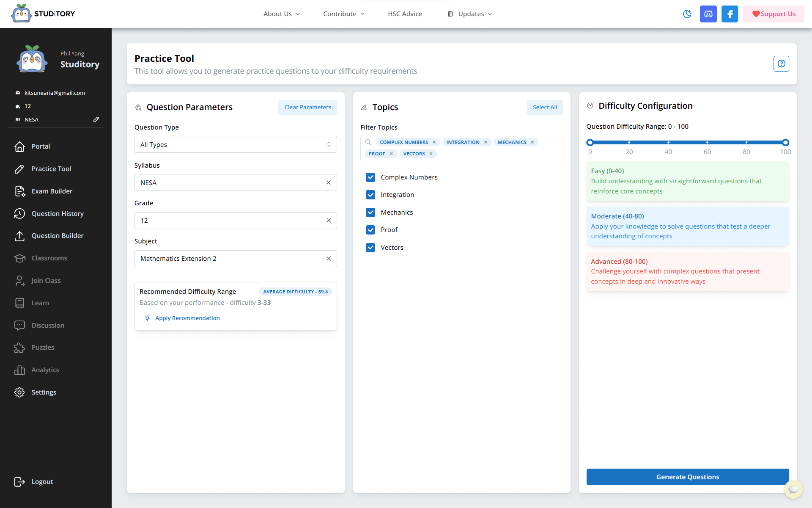The width and height of the screenshot is (812, 508).
Task: Open the Discord icon link
Action: click(x=708, y=14)
